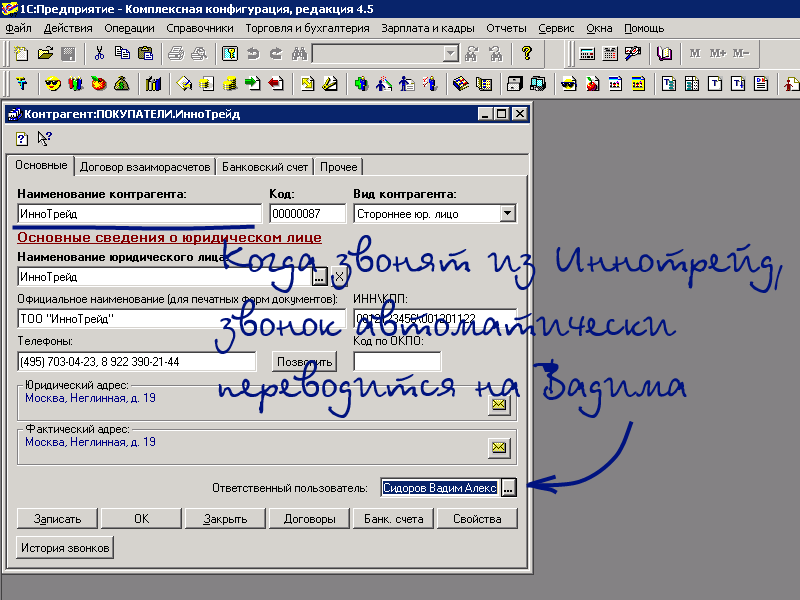Image resolution: width=800 pixels, height=600 pixels.
Task: Click the Код по ОКПО input field
Action: [397, 362]
